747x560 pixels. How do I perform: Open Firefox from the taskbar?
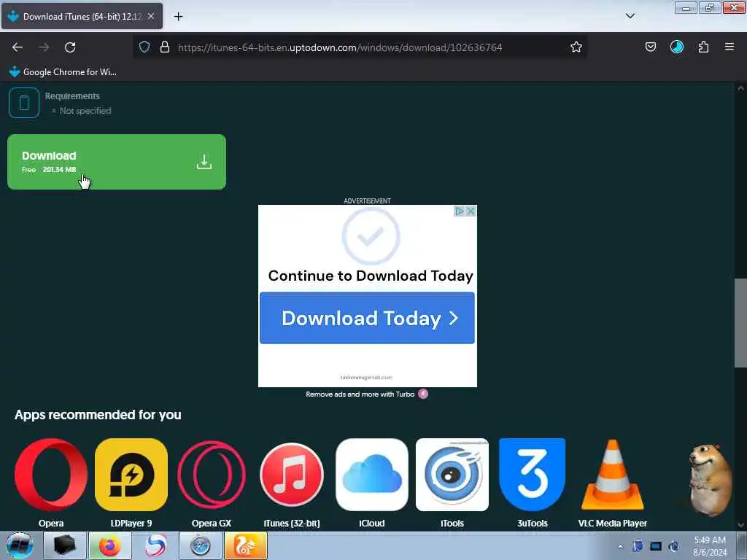[x=109, y=545]
